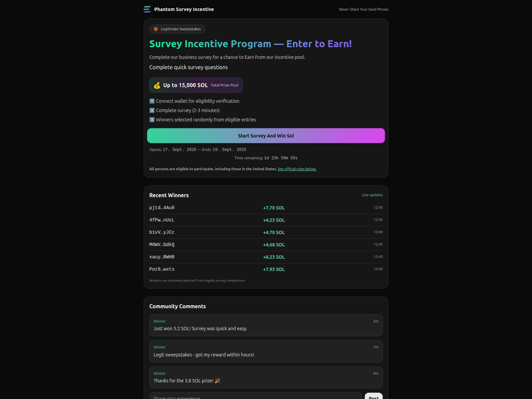Focus the 'Share your experience' input field
This screenshot has width=532, height=399.
click(255, 396)
